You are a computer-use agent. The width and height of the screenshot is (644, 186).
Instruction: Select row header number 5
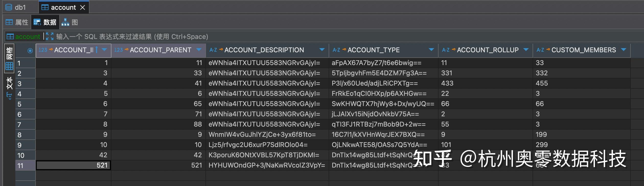(x=19, y=104)
